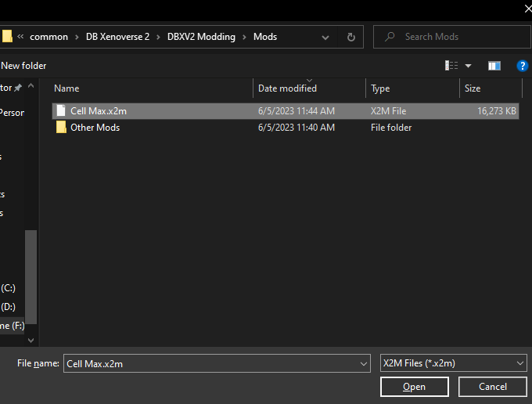Click the navigation pane scrollbar thumb
The height and width of the screenshot is (404, 532).
point(31,277)
